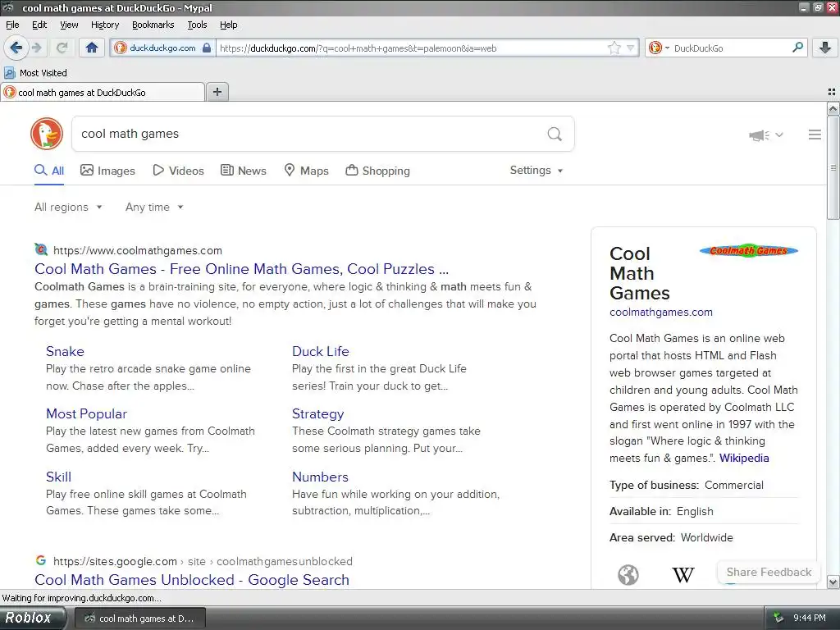
Task: Open the Skill sitelink
Action: 58,477
